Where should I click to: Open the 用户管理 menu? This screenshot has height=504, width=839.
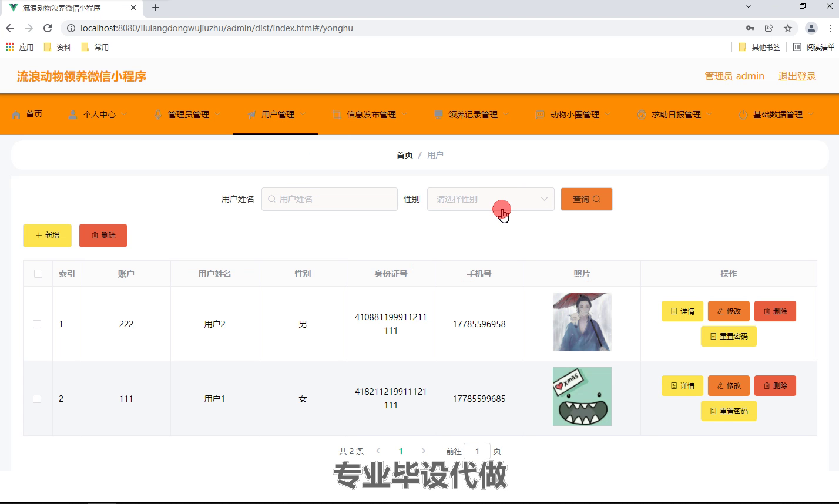[276, 115]
